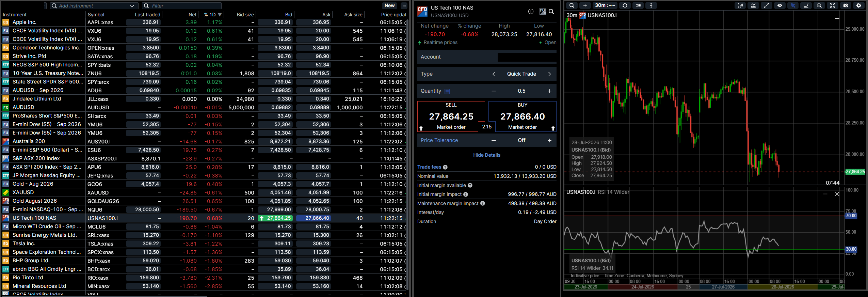Screen dimensions: 868x297
Task: Click the Bid cell 27,864.25 for US Tech 100
Action: point(275,218)
